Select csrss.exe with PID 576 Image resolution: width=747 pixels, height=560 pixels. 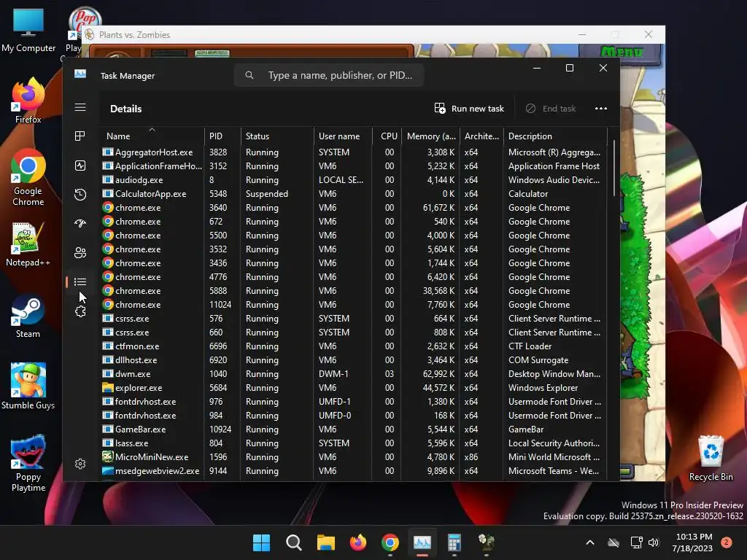click(x=354, y=319)
